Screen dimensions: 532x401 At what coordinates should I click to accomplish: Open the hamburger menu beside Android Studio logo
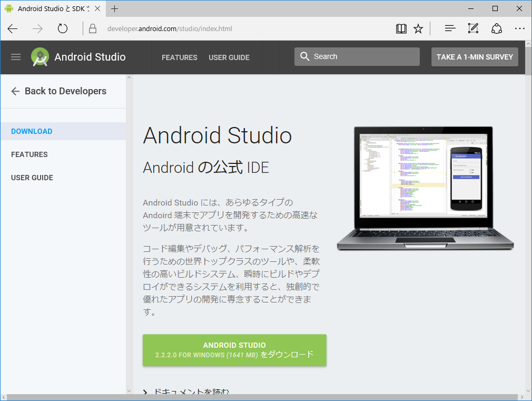point(16,57)
